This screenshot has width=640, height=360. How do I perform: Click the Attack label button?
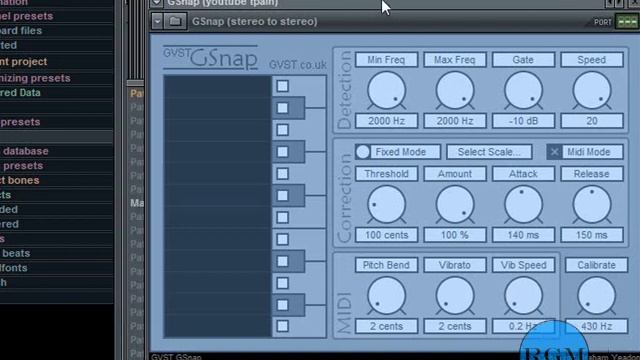523,173
